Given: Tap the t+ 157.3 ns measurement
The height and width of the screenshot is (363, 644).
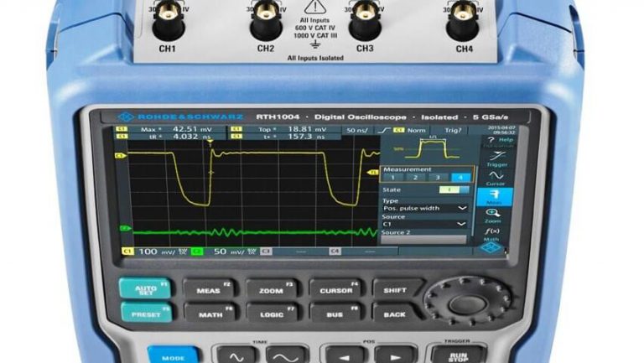Looking at the screenshot, I should (285, 137).
